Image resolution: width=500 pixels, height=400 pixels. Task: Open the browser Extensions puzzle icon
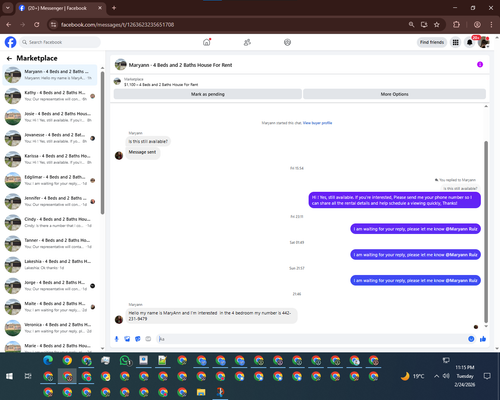(456, 25)
